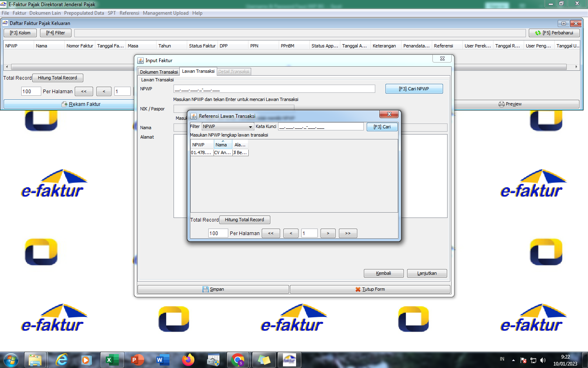Click the Kembali button
This screenshot has height=368, width=588.
(x=383, y=273)
